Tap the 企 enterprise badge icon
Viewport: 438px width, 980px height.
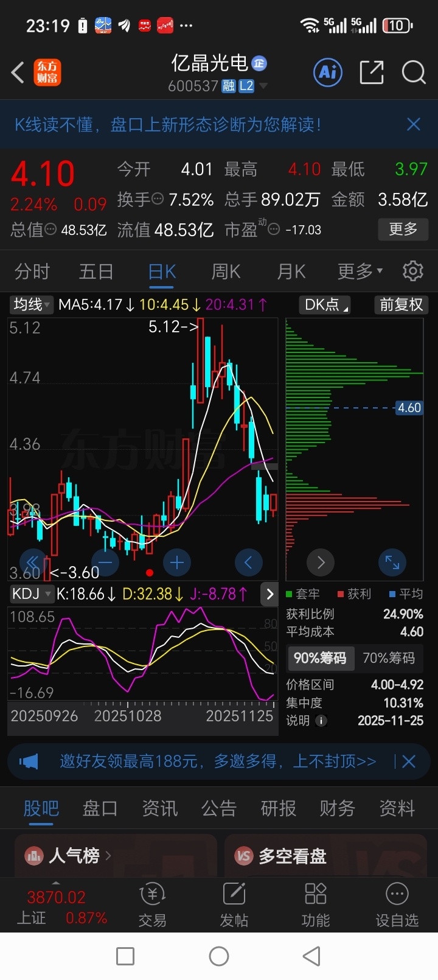pos(259,63)
